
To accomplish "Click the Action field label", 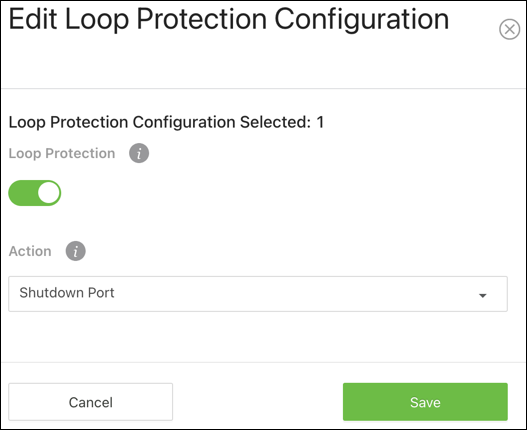I will (x=30, y=251).
